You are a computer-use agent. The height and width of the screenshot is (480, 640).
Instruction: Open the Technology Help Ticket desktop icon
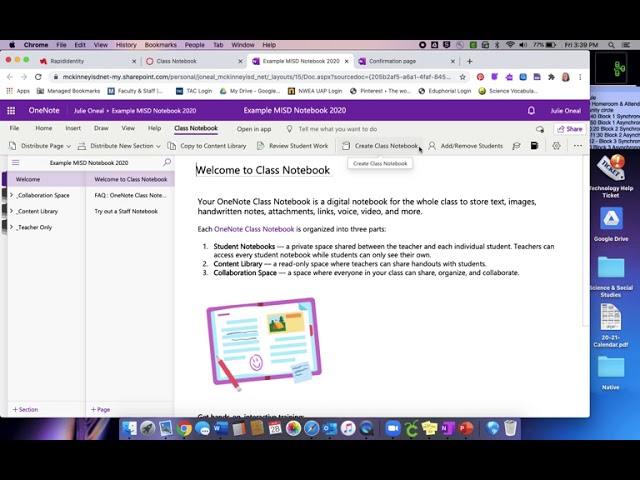point(611,176)
